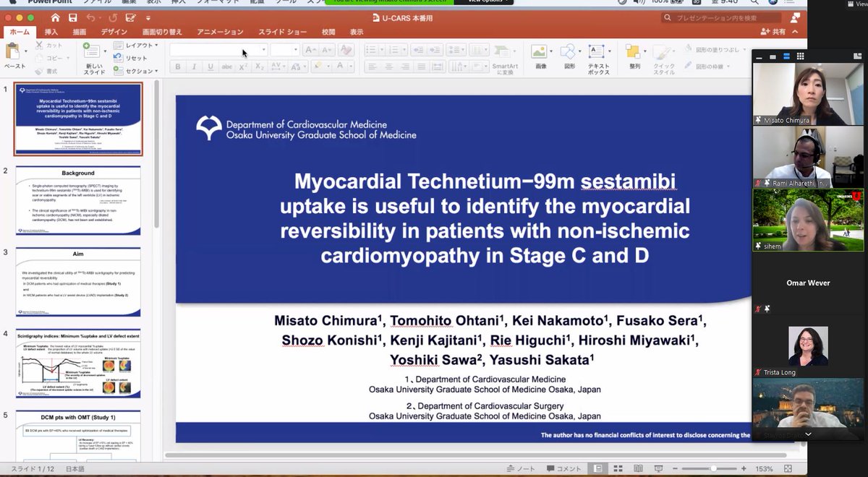Toggle Italic formatting
The width and height of the screenshot is (868, 477).
[193, 66]
